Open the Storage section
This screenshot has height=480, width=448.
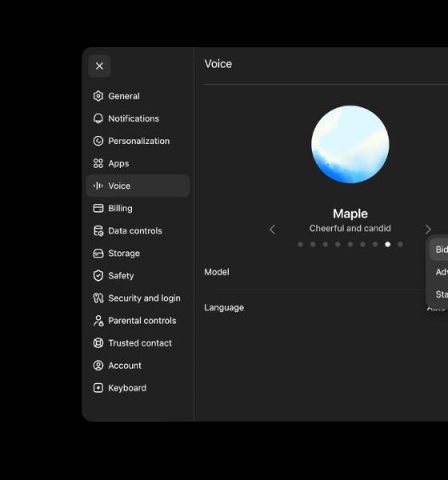pyautogui.click(x=138, y=253)
